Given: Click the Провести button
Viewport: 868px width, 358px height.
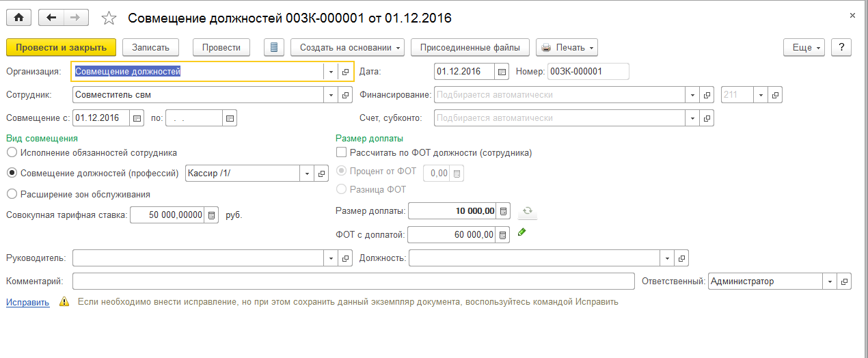Looking at the screenshot, I should 221,48.
